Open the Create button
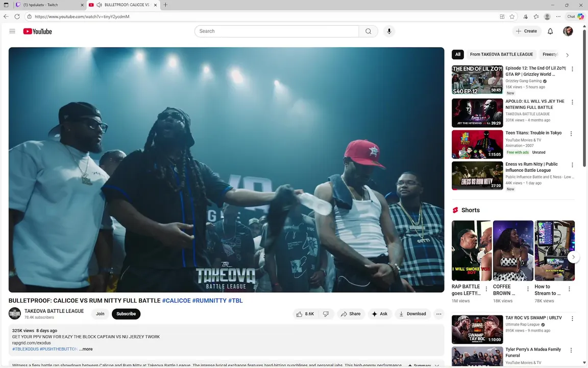The width and height of the screenshot is (588, 368). tap(527, 31)
